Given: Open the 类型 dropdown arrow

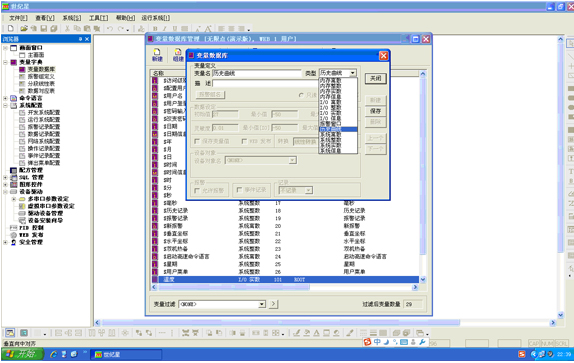Looking at the screenshot, I should tap(352, 73).
